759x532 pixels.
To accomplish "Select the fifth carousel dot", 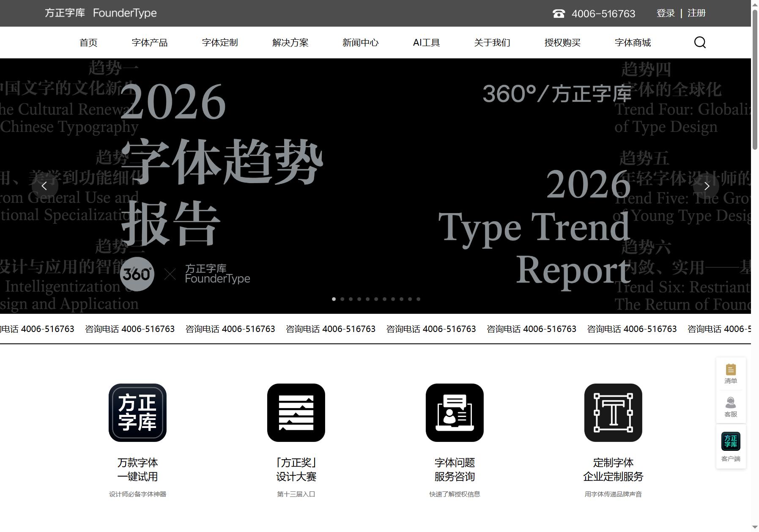I will (367, 299).
